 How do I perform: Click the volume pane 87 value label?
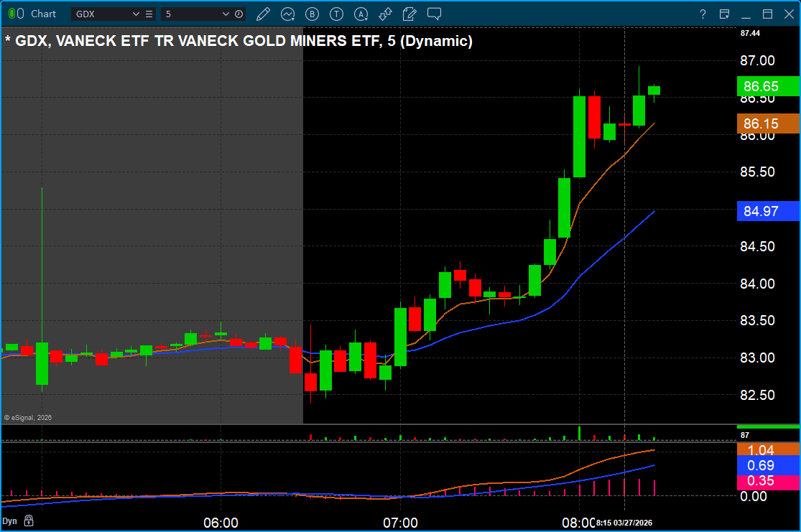click(x=745, y=436)
